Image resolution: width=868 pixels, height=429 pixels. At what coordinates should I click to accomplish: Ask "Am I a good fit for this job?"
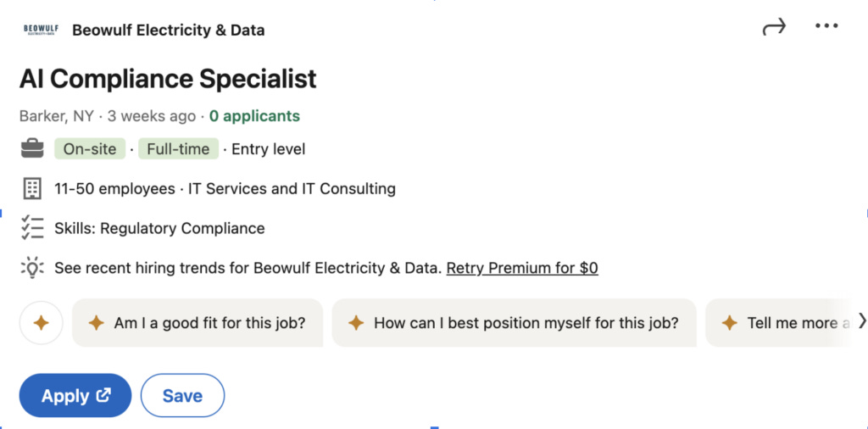[x=198, y=323]
